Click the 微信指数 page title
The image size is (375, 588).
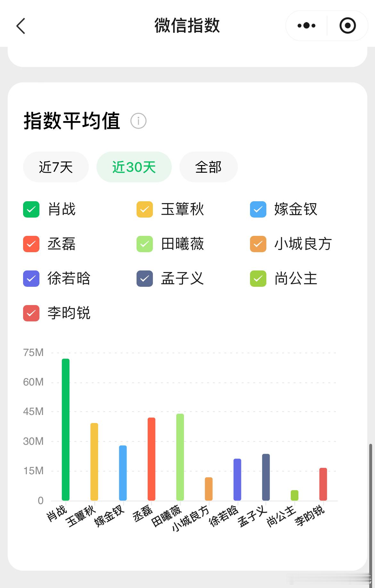pos(187,26)
